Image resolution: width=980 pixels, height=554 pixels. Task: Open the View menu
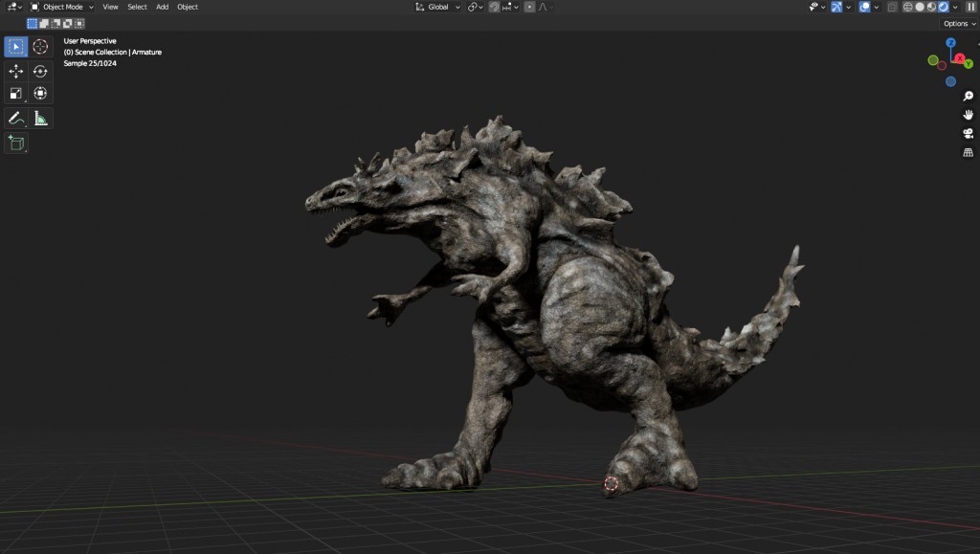(110, 7)
